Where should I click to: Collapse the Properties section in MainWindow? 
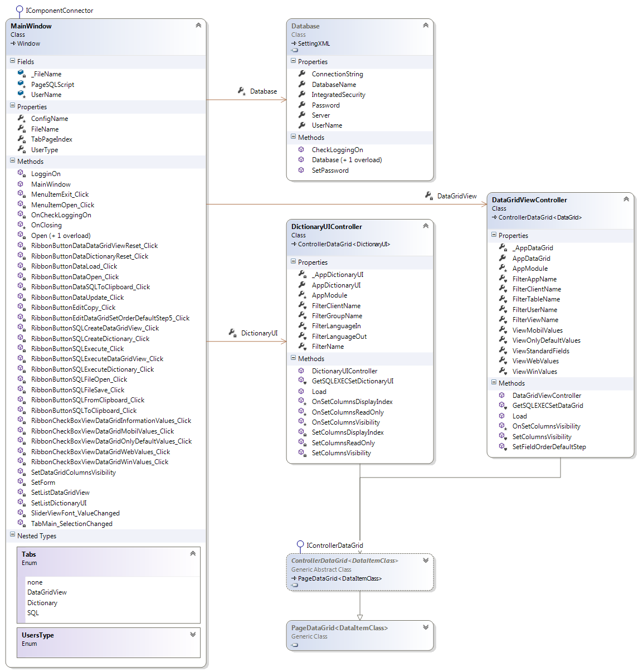tap(12, 106)
